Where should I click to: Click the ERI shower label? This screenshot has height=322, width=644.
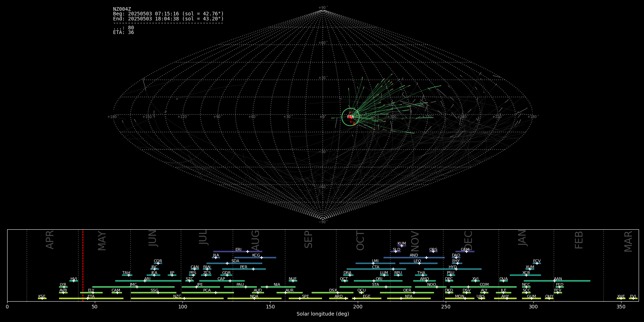238,250
